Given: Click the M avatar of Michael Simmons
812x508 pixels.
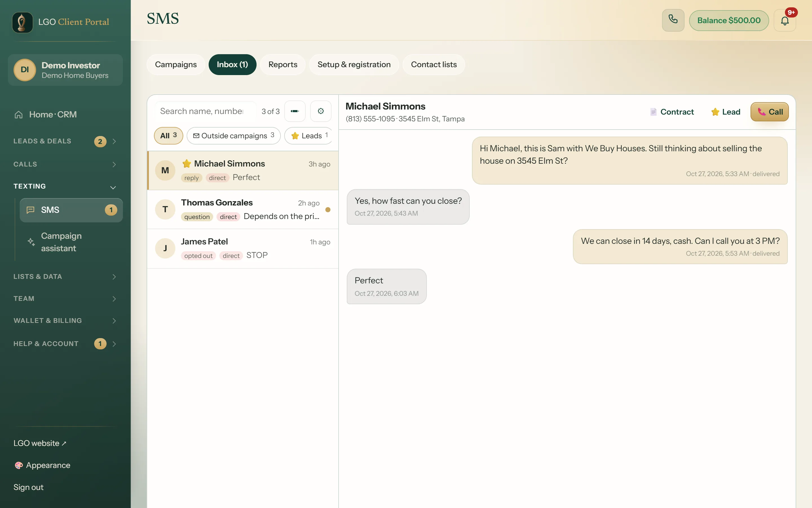Looking at the screenshot, I should (x=165, y=170).
